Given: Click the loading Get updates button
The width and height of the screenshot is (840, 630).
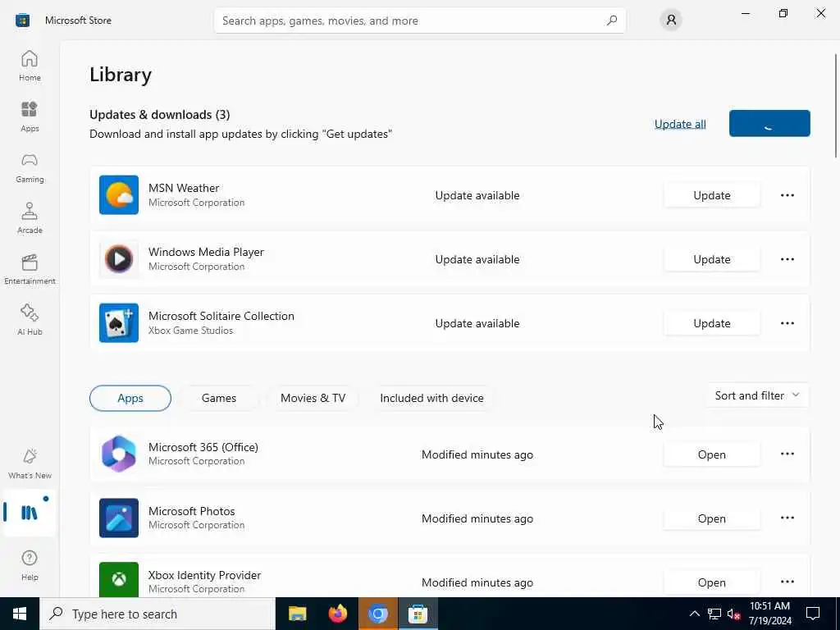Looking at the screenshot, I should [769, 123].
